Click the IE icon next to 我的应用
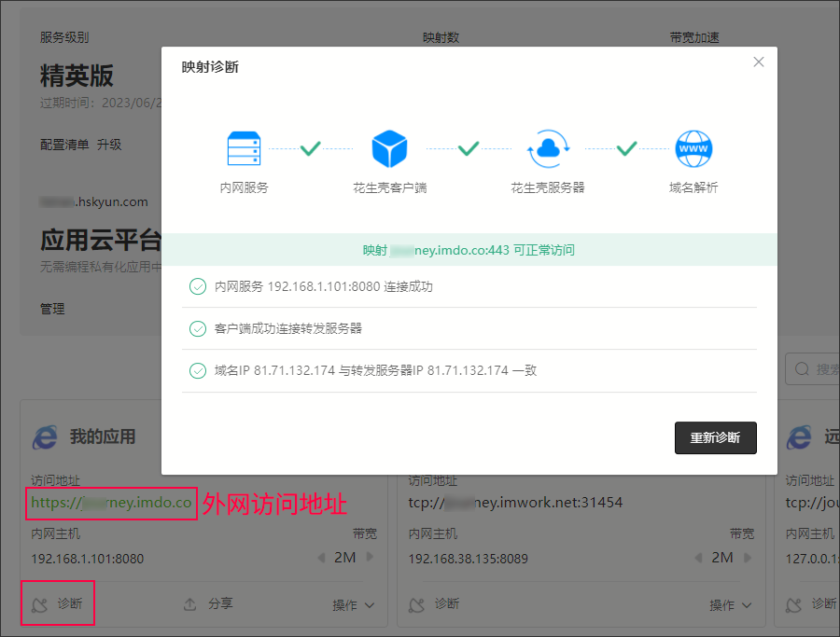The image size is (840, 637). click(x=45, y=437)
